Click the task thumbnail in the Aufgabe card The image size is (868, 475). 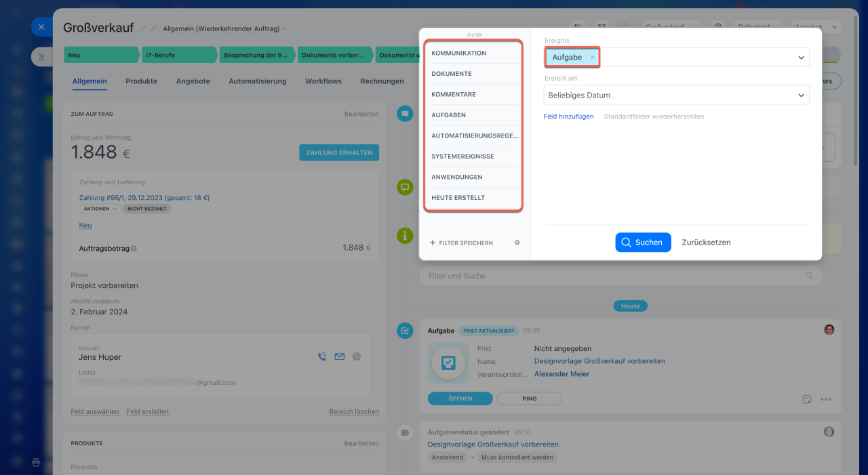[x=448, y=363]
